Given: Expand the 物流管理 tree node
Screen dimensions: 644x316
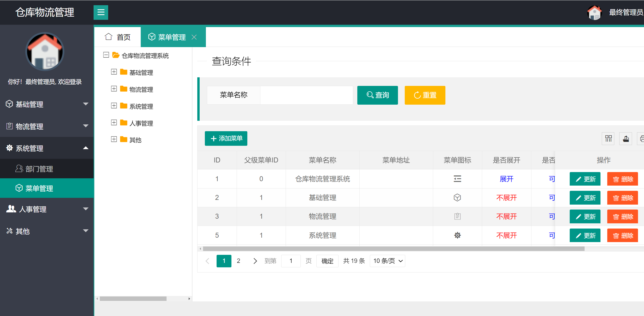Looking at the screenshot, I should click(x=114, y=89).
